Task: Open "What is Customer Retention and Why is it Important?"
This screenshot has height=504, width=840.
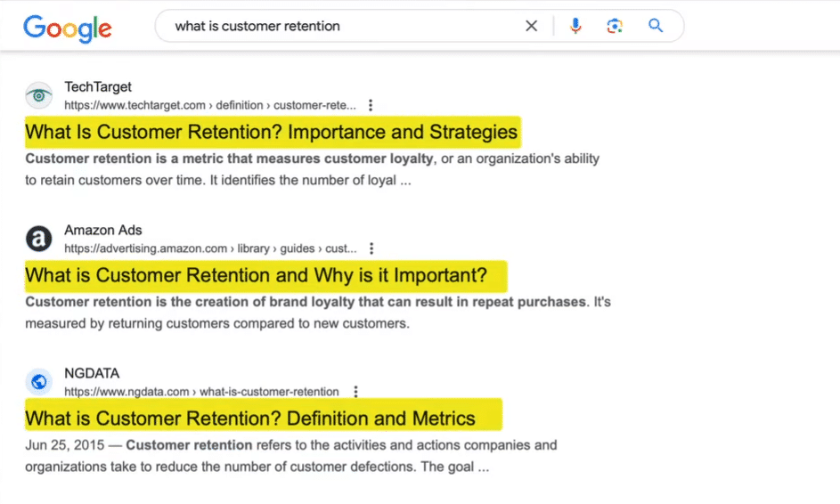Action: 257,276
